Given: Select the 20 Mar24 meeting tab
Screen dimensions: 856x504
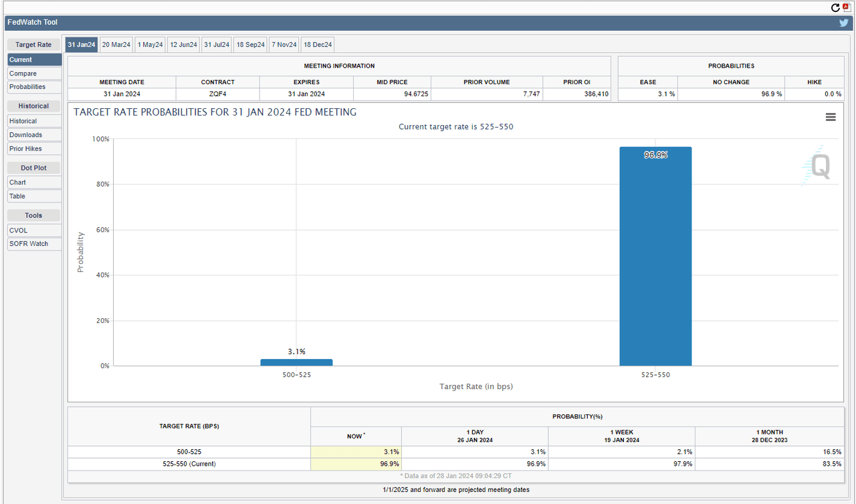Looking at the screenshot, I should point(116,45).
